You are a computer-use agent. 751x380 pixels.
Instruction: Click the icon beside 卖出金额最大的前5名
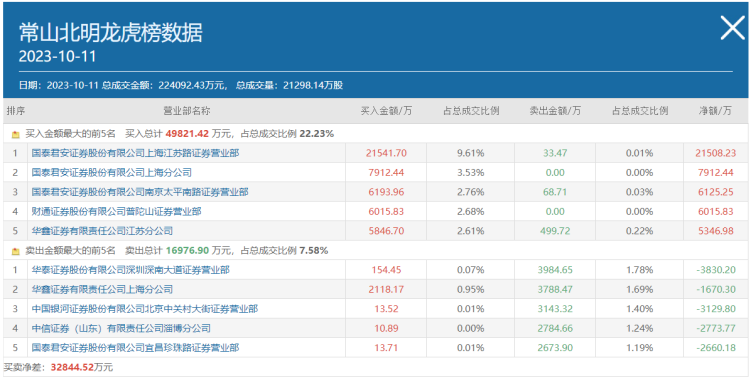pyautogui.click(x=15, y=251)
